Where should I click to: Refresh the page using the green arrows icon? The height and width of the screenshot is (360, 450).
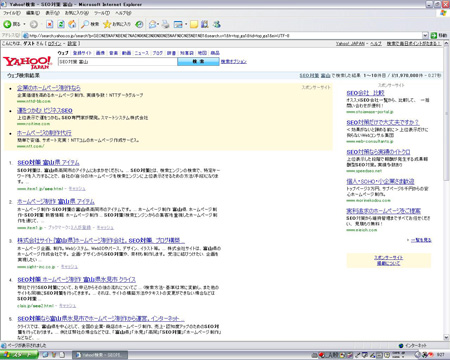[61, 24]
